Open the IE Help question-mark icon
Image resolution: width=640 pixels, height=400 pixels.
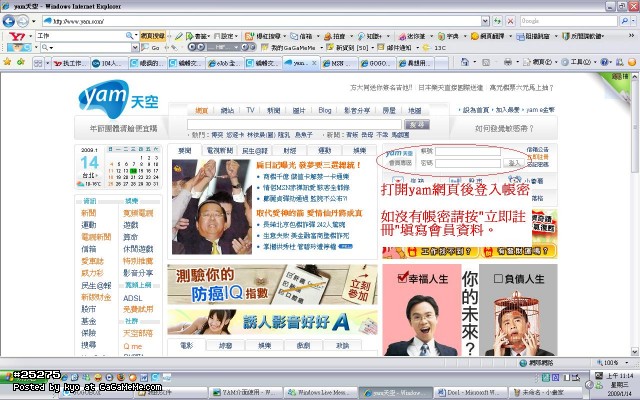(604, 62)
